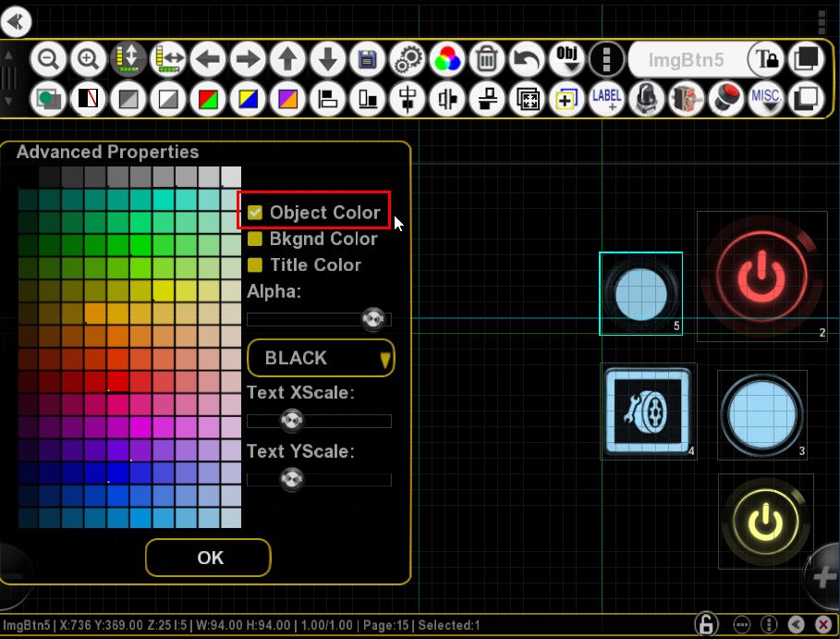The image size is (840, 639).
Task: Click the LABEL add icon
Action: coord(606,99)
